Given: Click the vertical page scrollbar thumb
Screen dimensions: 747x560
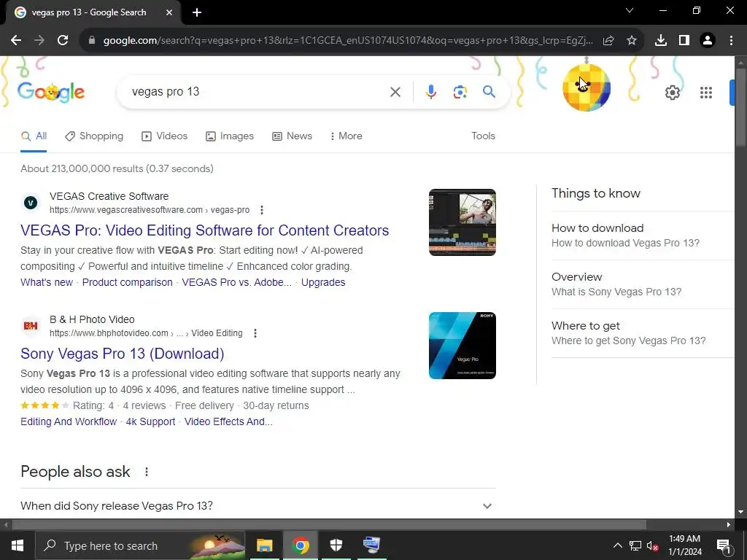Looking at the screenshot, I should 740,106.
